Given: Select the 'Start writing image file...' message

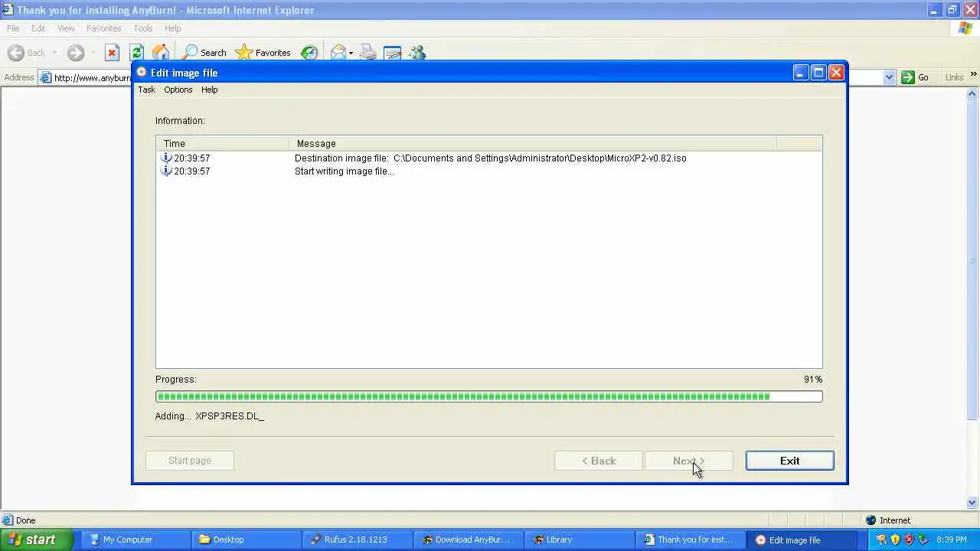Looking at the screenshot, I should click(345, 171).
